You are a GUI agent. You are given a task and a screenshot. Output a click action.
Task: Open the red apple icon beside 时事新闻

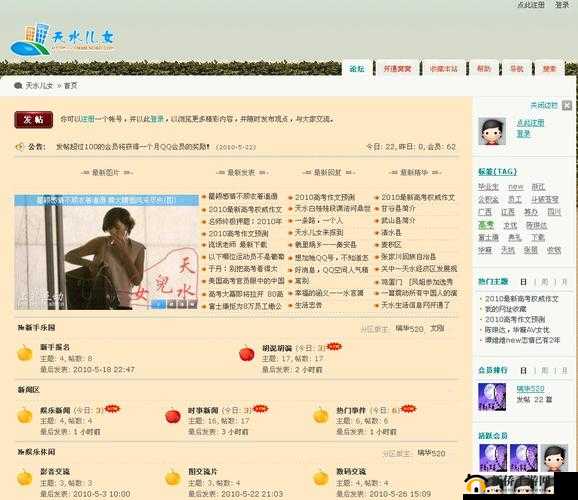click(173, 415)
